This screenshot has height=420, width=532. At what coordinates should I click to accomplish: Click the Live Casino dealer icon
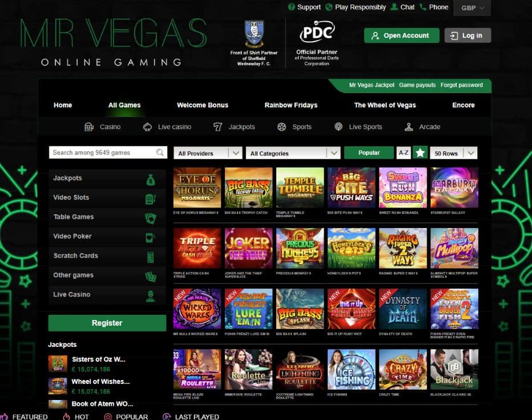pos(150,296)
